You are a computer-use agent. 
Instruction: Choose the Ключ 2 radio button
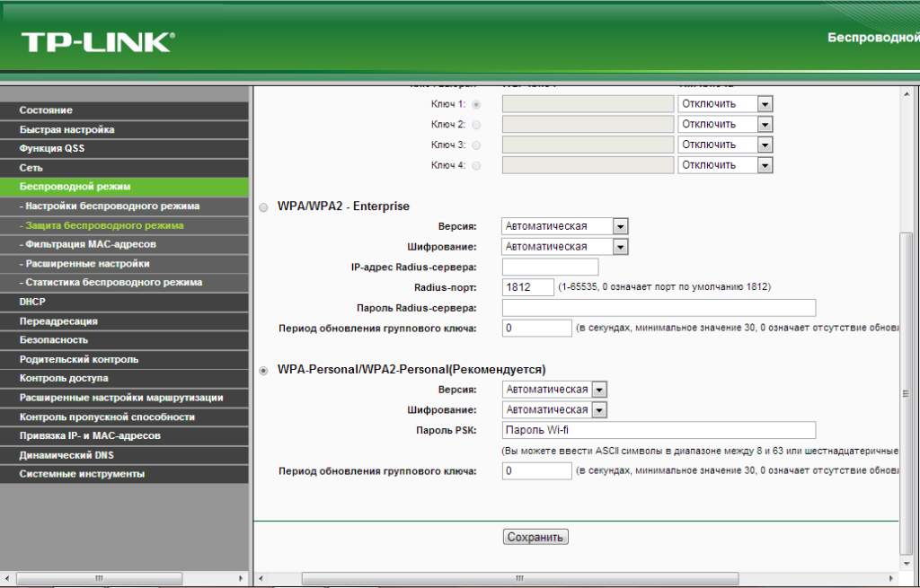click(x=476, y=125)
